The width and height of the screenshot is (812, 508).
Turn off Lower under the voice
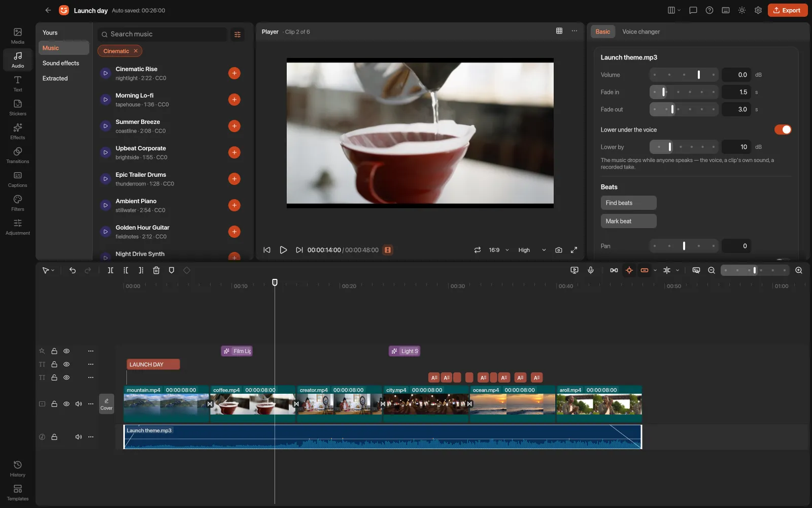783,130
